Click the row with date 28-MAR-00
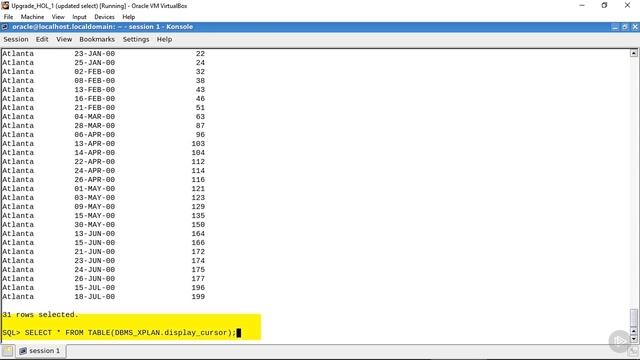Image resolution: width=640 pixels, height=360 pixels. pos(103,125)
